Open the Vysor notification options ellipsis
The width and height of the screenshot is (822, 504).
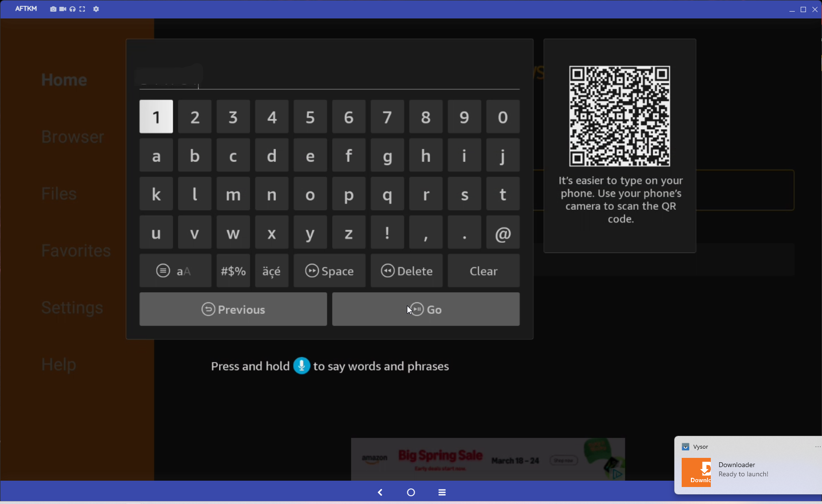(817, 447)
